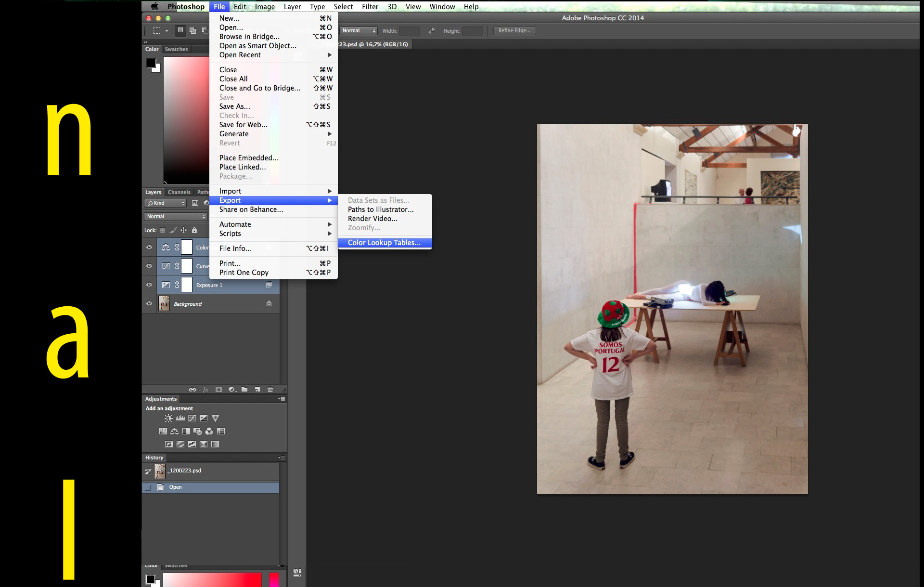The width and height of the screenshot is (924, 587).
Task: Choose Paths to Illustrator
Action: (385, 209)
